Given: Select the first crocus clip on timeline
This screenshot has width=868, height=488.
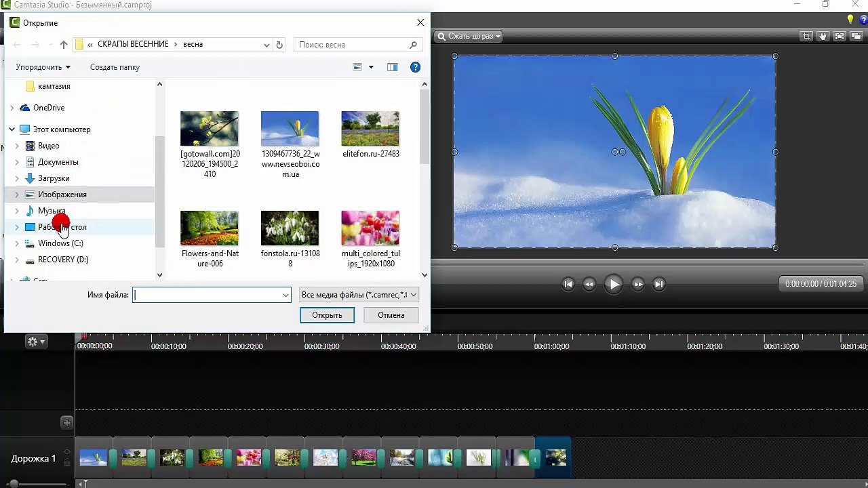Looking at the screenshot, I should point(94,458).
